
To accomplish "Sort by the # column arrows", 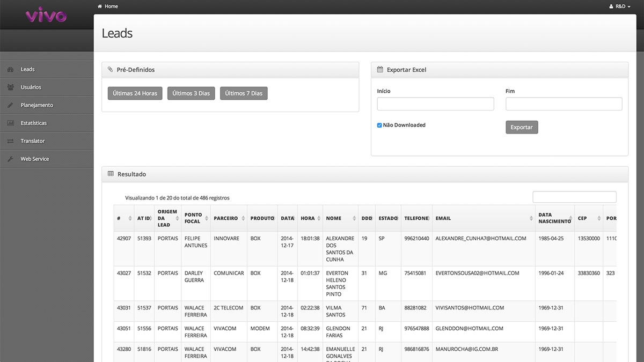I will 130,218.
